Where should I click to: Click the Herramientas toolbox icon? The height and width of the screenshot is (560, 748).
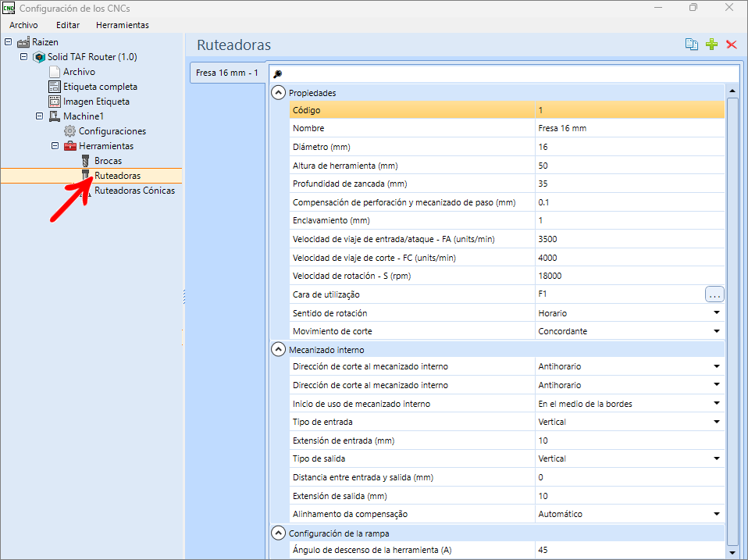(70, 146)
